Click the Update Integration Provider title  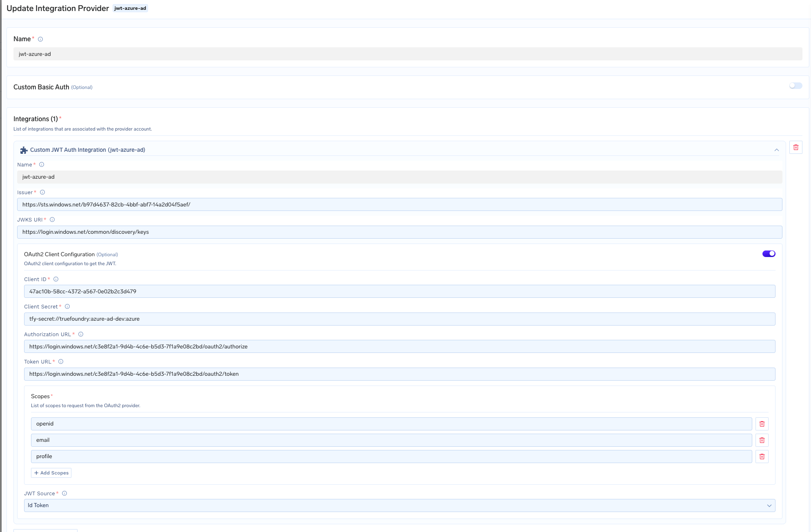point(58,8)
